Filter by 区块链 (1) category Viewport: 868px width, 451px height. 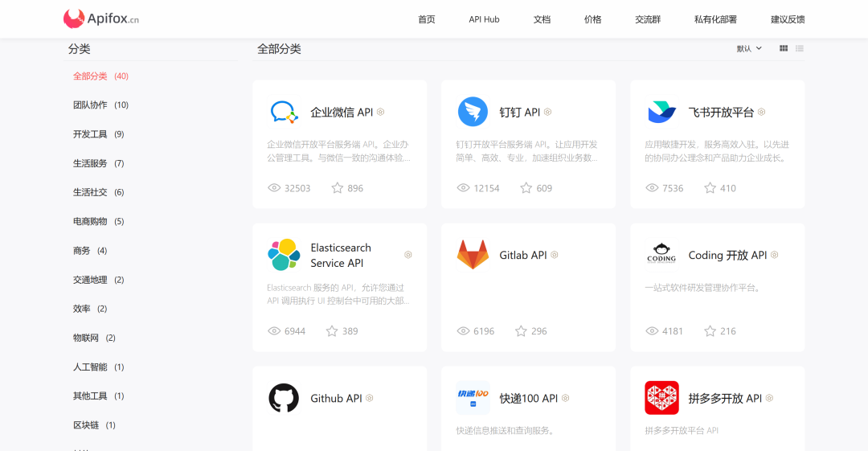point(94,425)
